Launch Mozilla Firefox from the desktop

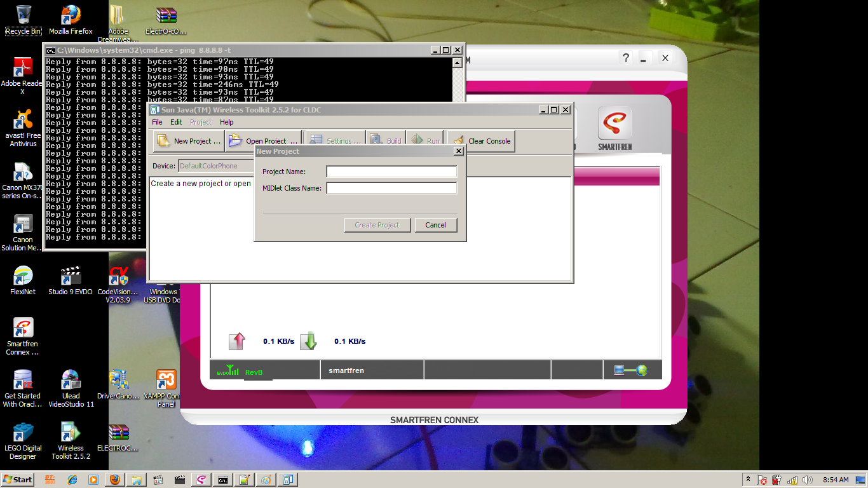[x=71, y=19]
